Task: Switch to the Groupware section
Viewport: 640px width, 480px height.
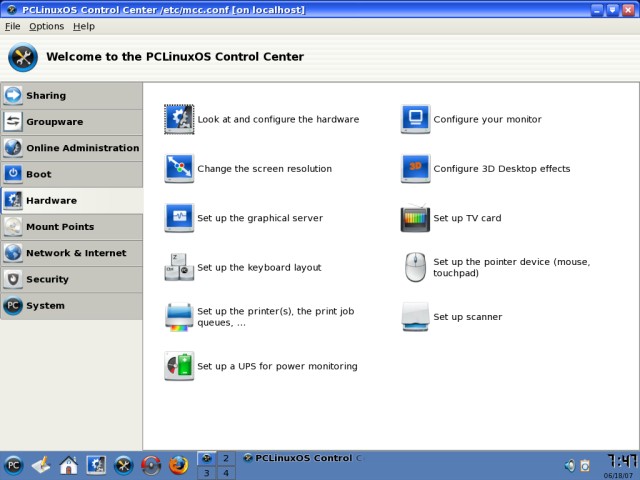Action: point(71,122)
